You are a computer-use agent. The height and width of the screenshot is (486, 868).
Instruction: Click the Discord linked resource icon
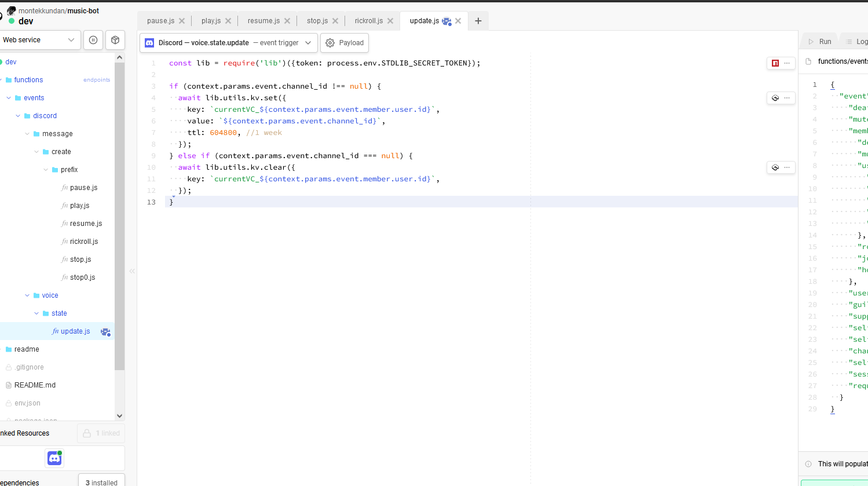click(x=54, y=458)
